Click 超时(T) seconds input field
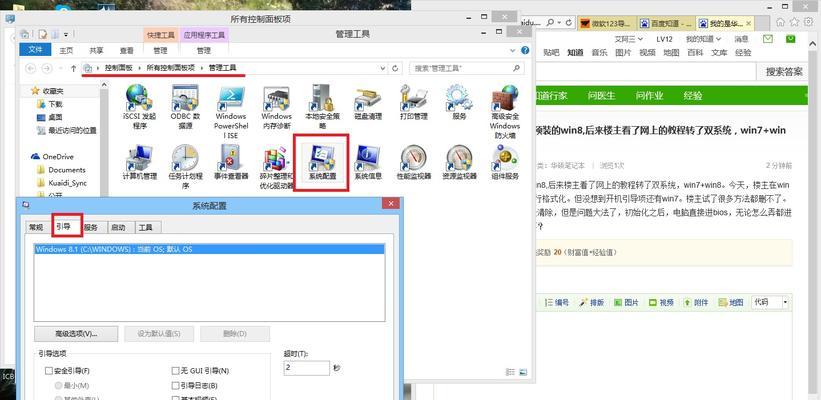This screenshot has height=400, width=821. tap(307, 368)
